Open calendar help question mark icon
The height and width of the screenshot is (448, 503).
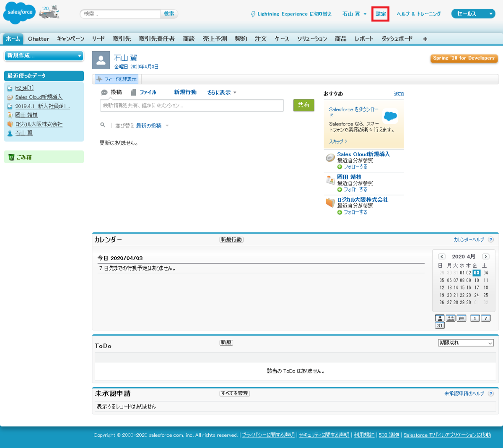[491, 240]
